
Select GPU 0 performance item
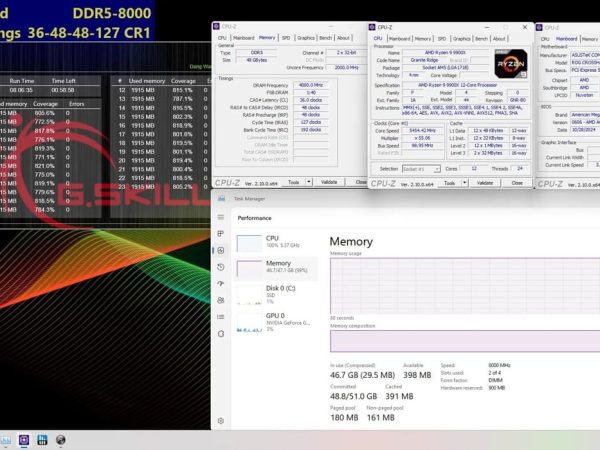click(x=276, y=321)
